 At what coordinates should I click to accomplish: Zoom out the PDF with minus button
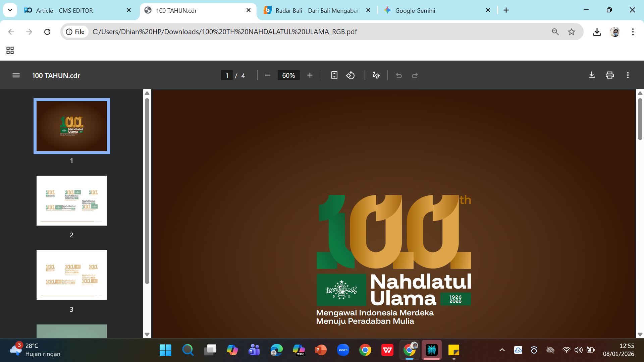267,75
